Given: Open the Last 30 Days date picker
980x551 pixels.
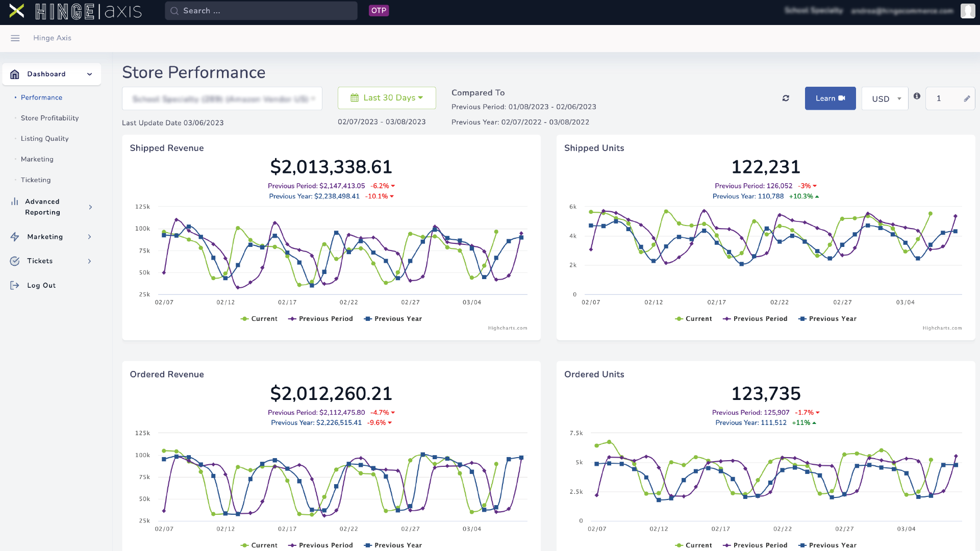Looking at the screenshot, I should click(386, 97).
